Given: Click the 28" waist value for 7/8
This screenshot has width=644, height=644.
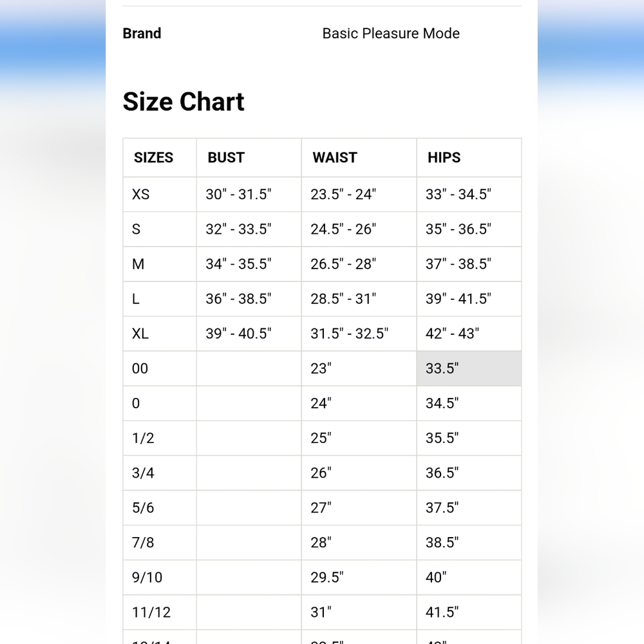Looking at the screenshot, I should pos(320,542).
